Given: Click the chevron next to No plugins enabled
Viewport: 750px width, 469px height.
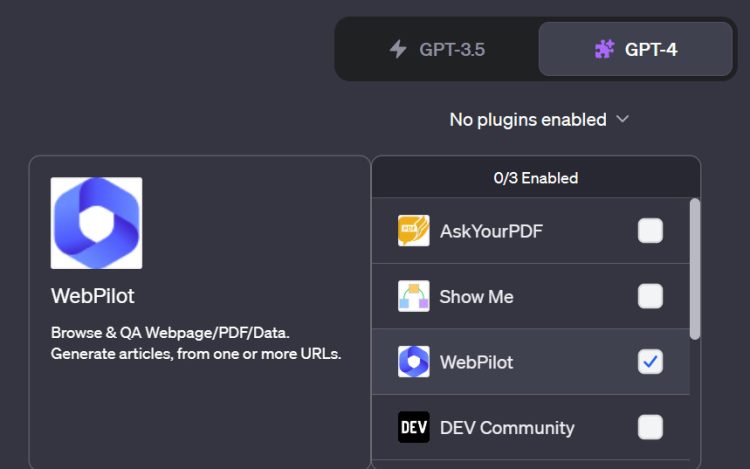Looking at the screenshot, I should coord(622,119).
